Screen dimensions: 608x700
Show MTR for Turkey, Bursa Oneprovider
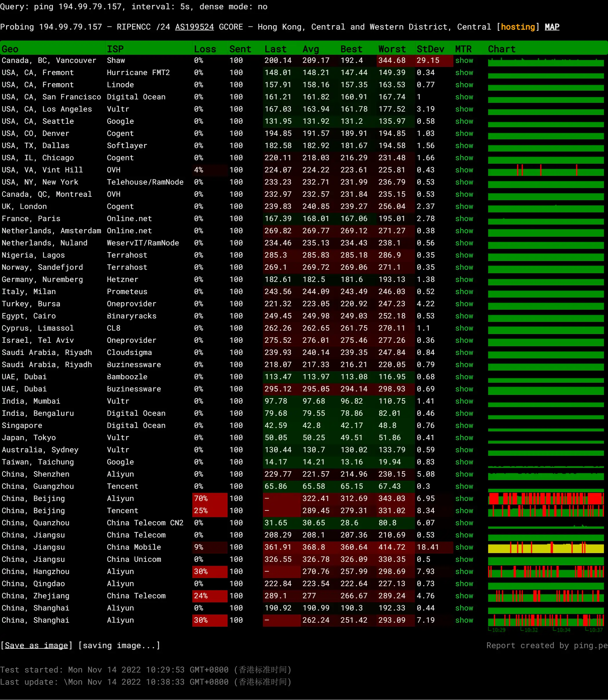point(464,304)
